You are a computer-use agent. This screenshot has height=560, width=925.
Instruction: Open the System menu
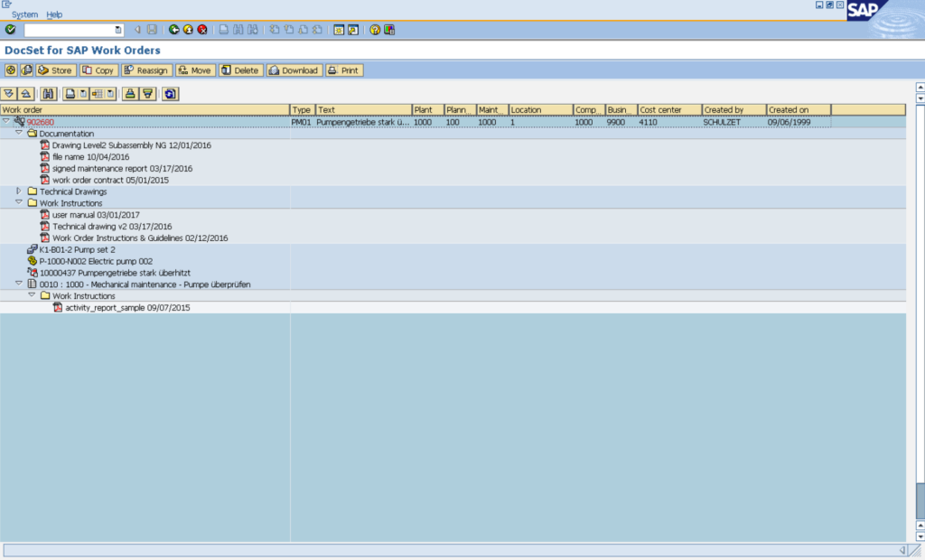coord(24,14)
